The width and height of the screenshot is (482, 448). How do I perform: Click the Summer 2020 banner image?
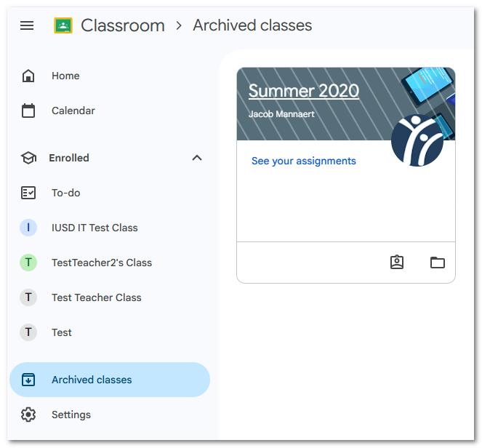346,104
